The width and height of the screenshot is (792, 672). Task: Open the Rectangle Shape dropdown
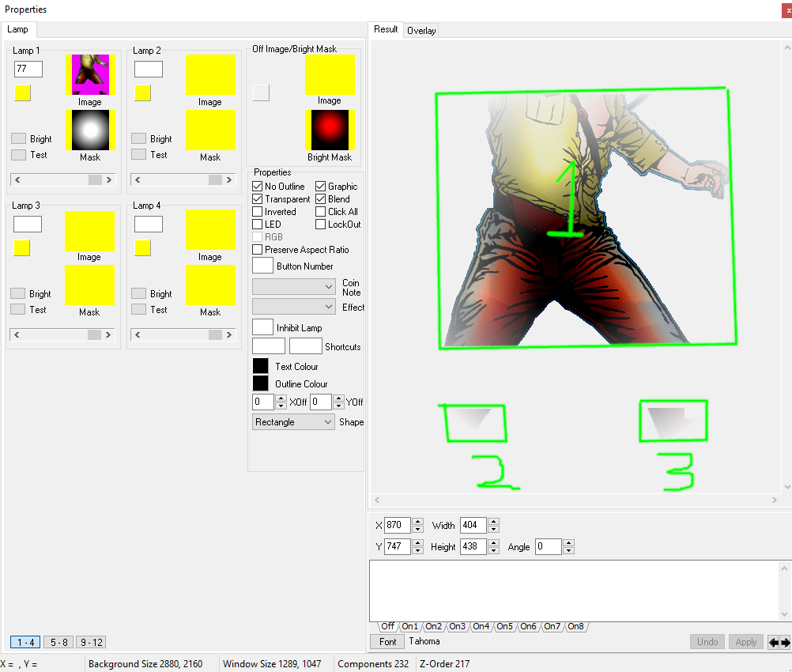click(x=293, y=422)
